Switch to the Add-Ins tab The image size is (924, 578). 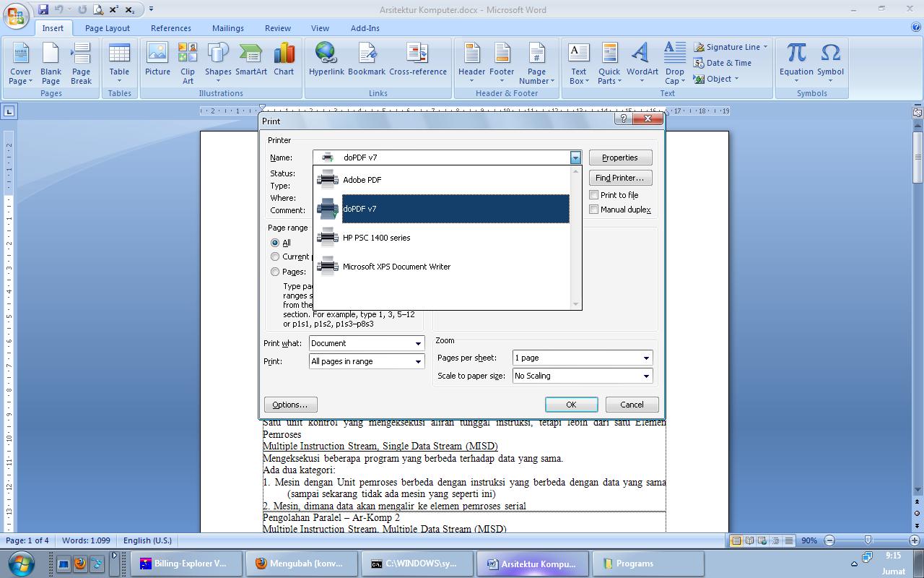[365, 28]
